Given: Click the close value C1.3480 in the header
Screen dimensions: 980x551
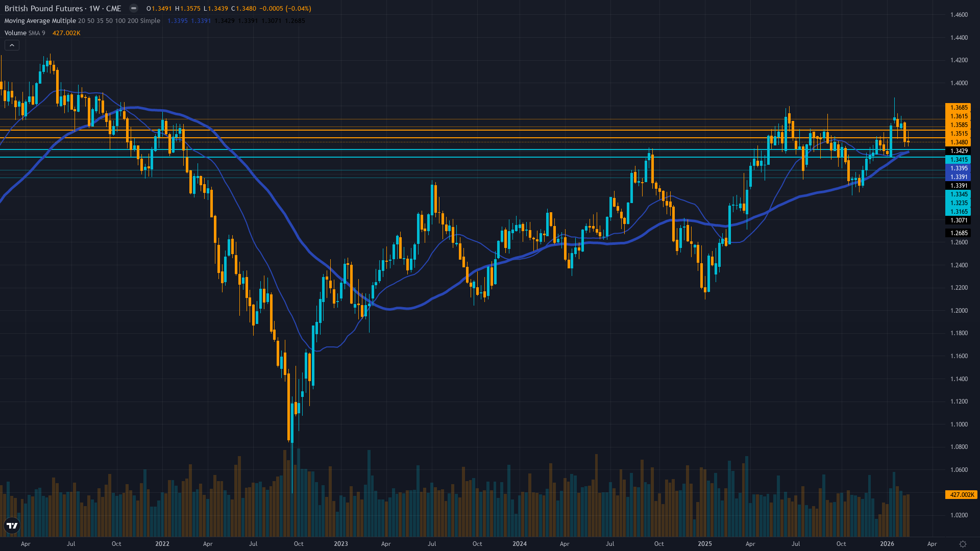Looking at the screenshot, I should click(x=243, y=9).
